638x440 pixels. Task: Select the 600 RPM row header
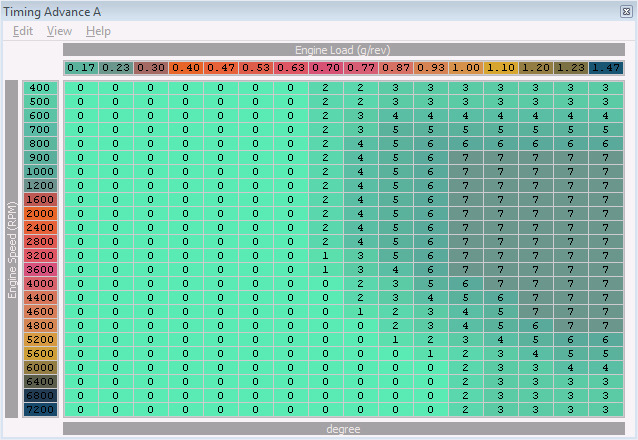pos(40,116)
